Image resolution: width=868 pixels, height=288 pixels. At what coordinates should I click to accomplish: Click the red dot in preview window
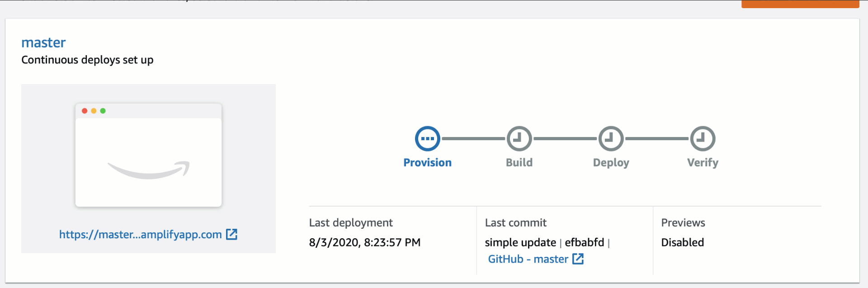pos(85,111)
